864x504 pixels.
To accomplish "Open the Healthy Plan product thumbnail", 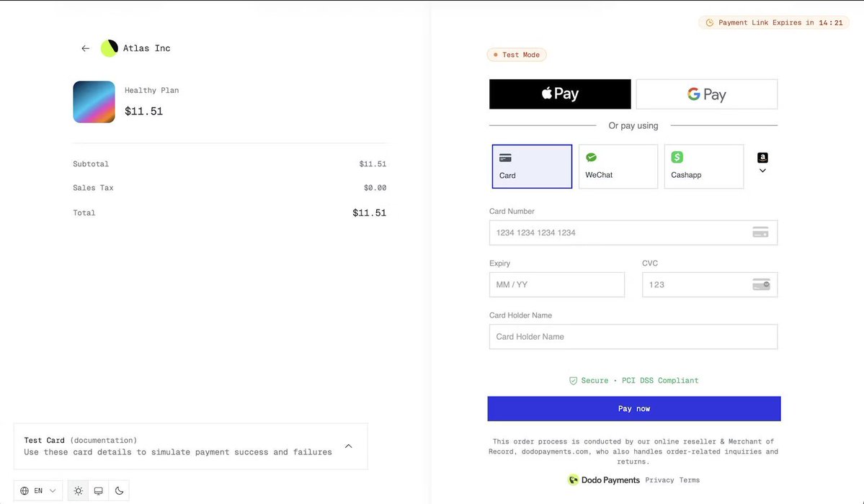I will [x=94, y=102].
